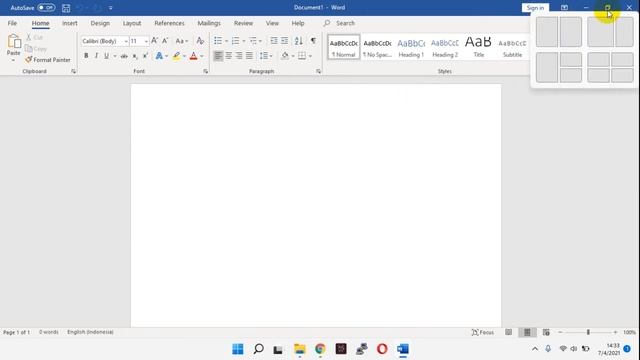Image resolution: width=640 pixels, height=360 pixels.
Task: Expand the bullets list dropdown arrow
Action: coord(227,41)
